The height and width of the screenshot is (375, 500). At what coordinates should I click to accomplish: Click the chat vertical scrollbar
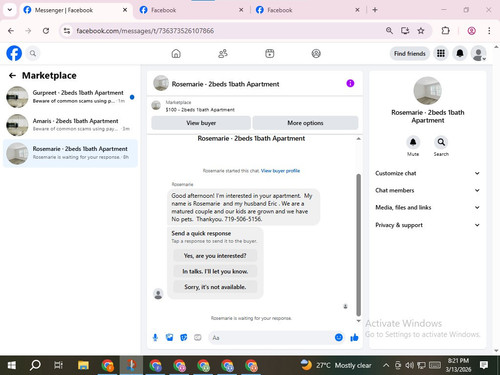(359, 245)
